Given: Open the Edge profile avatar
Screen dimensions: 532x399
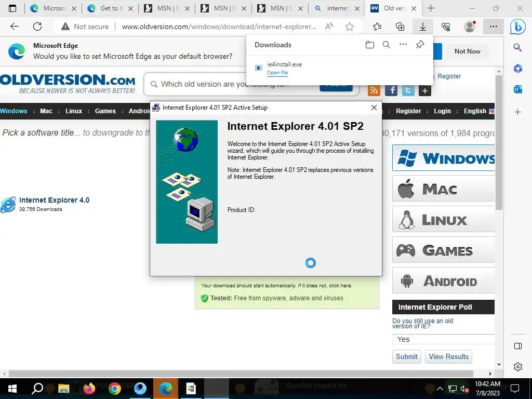Looking at the screenshot, I should 470,26.
